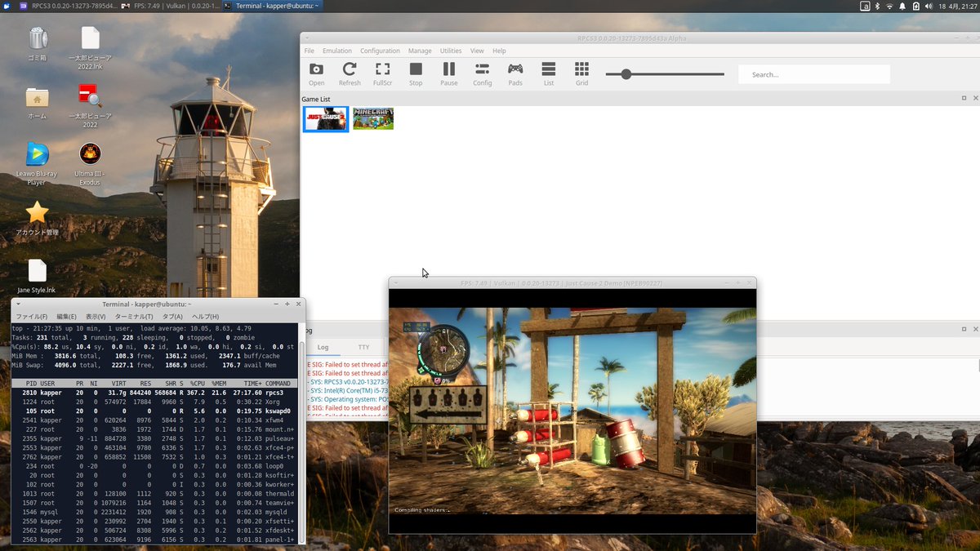Open the Pads controller icon
Viewport: 980px width, 551px height.
point(515,74)
